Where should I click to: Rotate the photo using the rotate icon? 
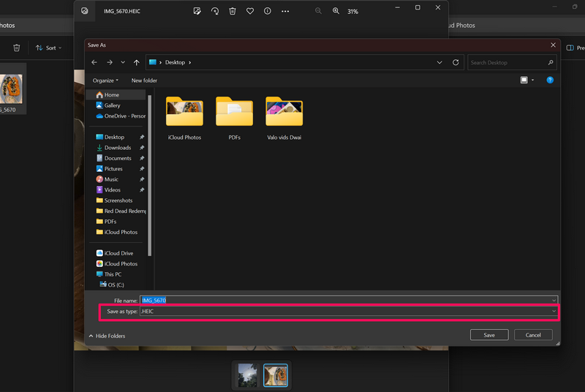coord(215,11)
